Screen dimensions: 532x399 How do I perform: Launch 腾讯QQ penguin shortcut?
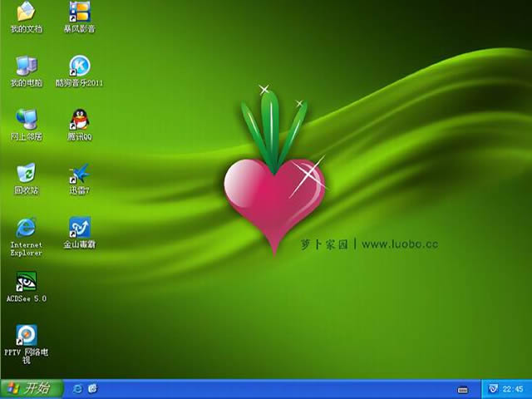pyautogui.click(x=79, y=119)
